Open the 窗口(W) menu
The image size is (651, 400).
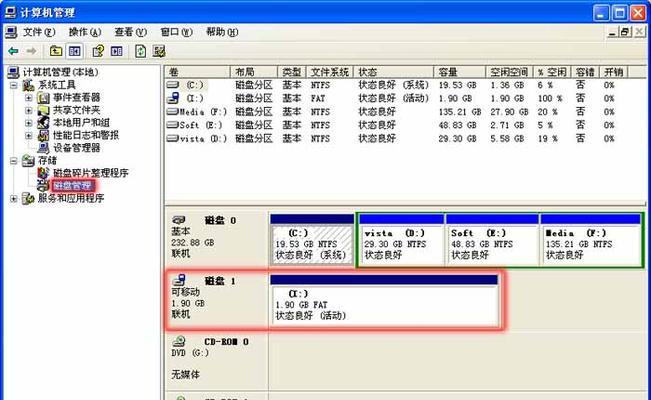(x=176, y=32)
